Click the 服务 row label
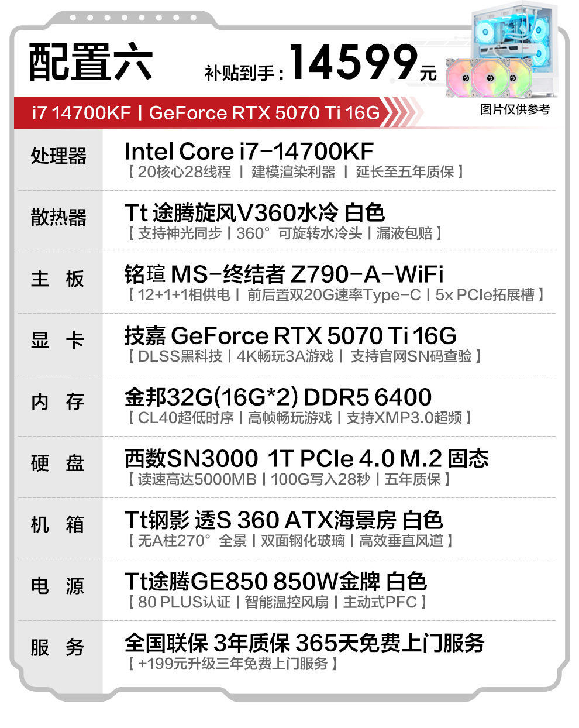Viewport: 579px width, 728px height. coord(58,648)
